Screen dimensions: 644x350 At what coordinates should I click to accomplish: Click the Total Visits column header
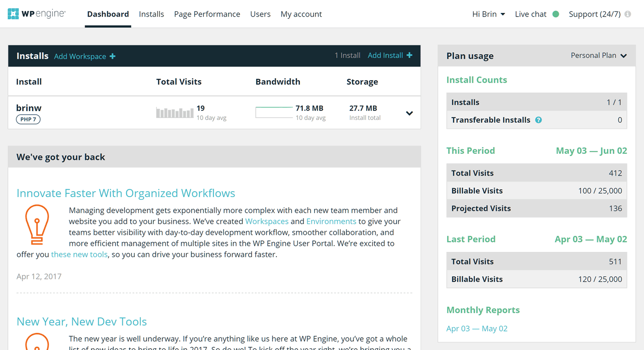tap(178, 82)
